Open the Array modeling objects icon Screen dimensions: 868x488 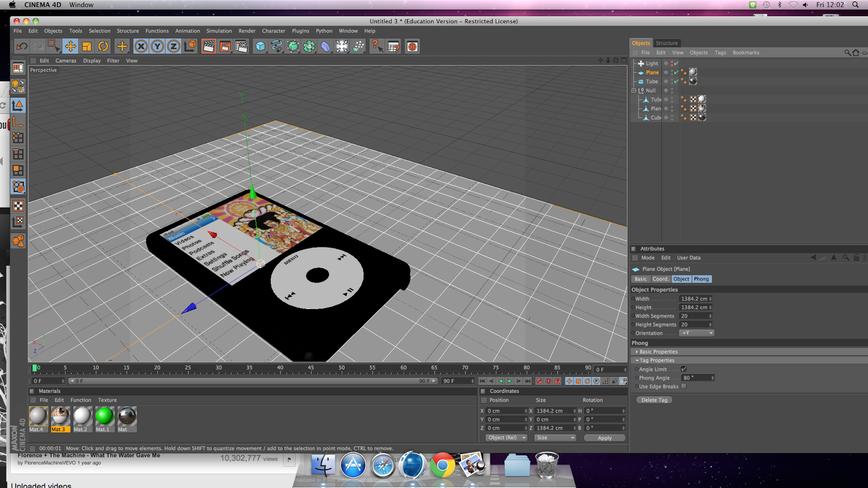click(x=309, y=47)
